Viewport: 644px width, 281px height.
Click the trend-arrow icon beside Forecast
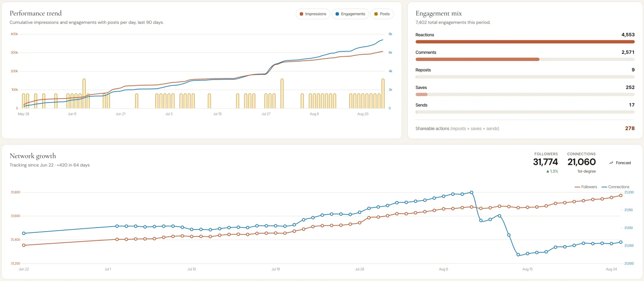[x=611, y=163]
